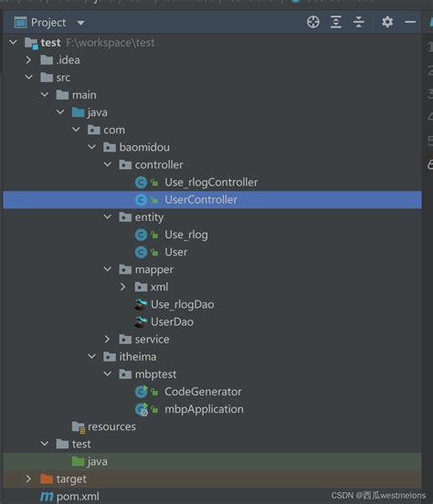The height and width of the screenshot is (504, 433).
Task: Expand the service package
Action: coord(107,339)
